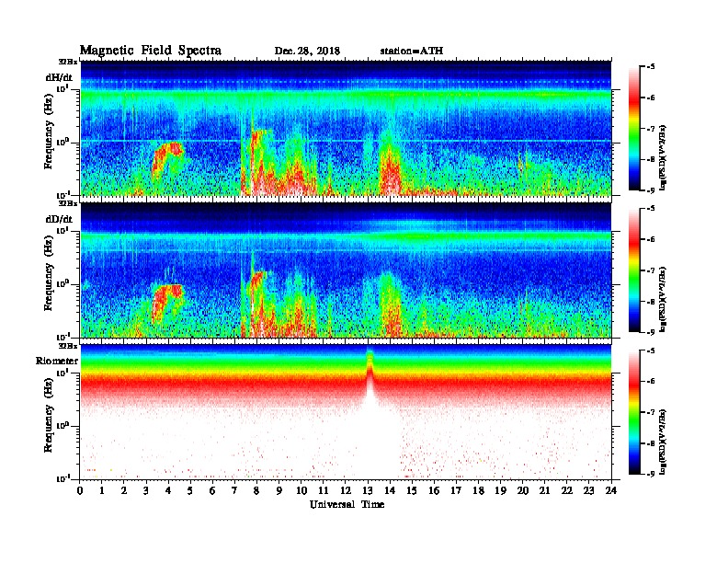The width and height of the screenshot is (728, 563).
Task: Click the log(PSD) unit label beside dH/dt color bar
Action: click(663, 158)
